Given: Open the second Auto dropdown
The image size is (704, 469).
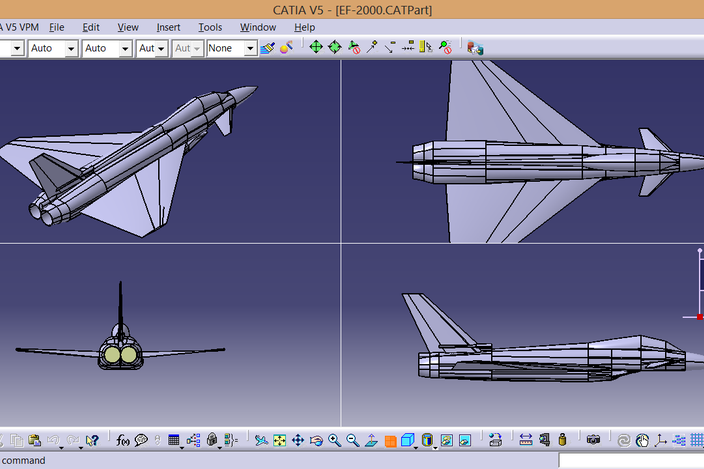Looking at the screenshot, I should click(125, 48).
